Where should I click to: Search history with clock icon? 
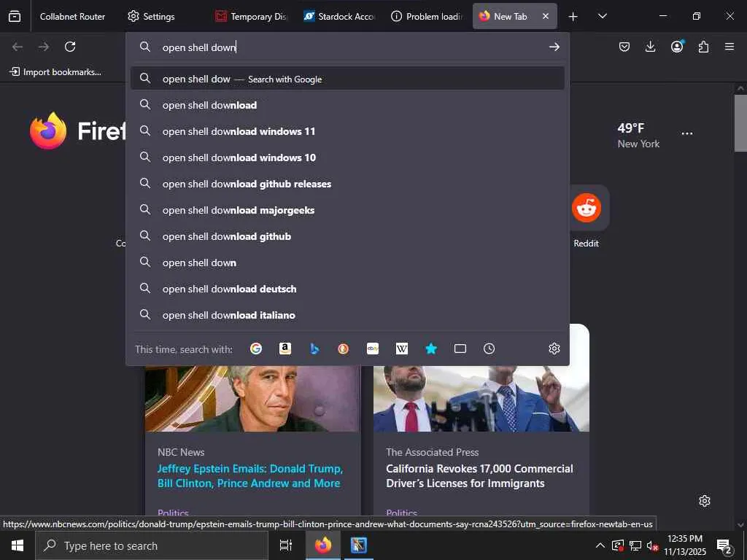[489, 349]
